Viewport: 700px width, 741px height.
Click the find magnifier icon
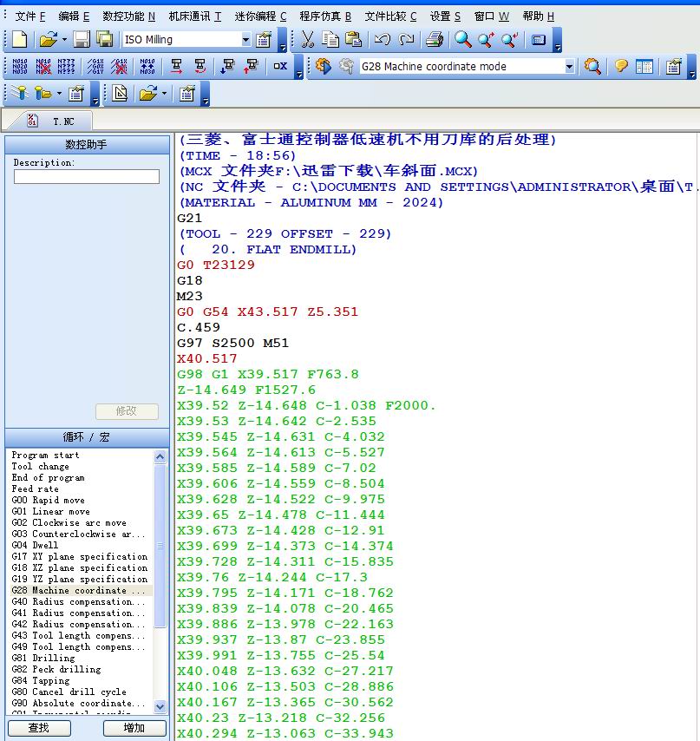(463, 40)
